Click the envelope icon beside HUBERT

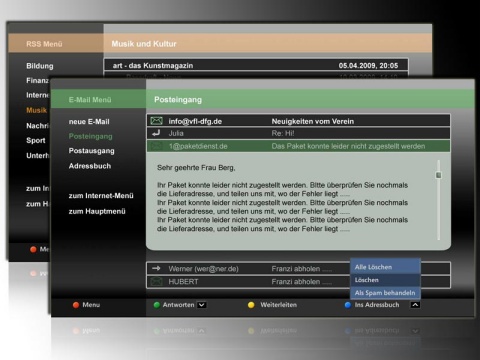pos(156,282)
